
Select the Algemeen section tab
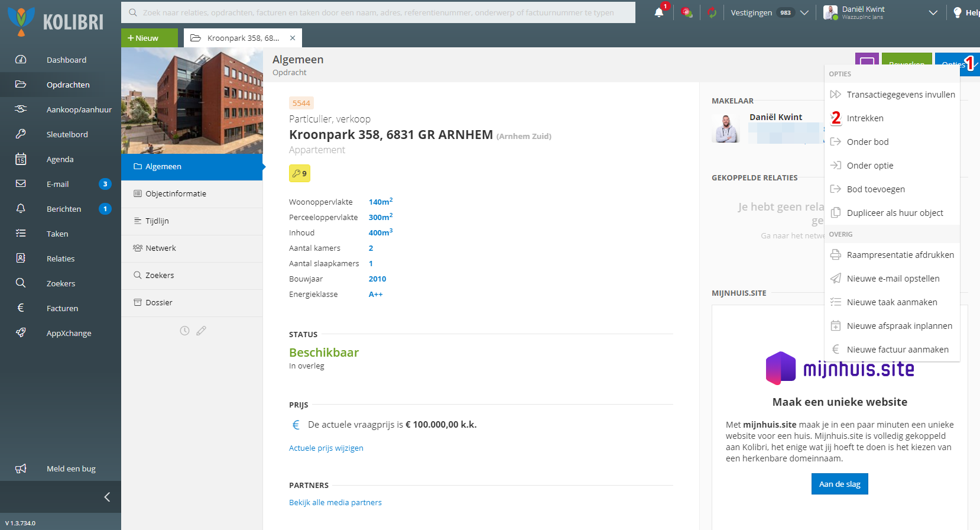click(x=192, y=167)
